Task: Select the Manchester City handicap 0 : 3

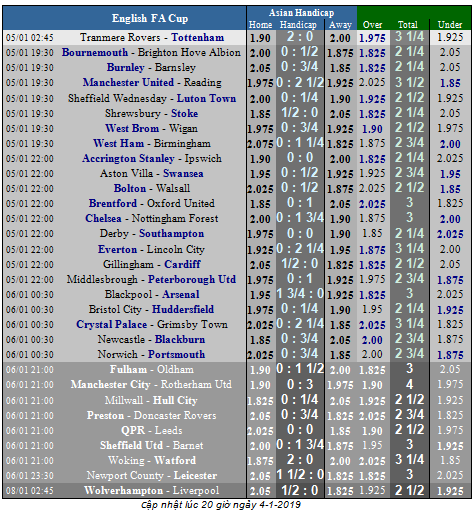Action: point(300,384)
